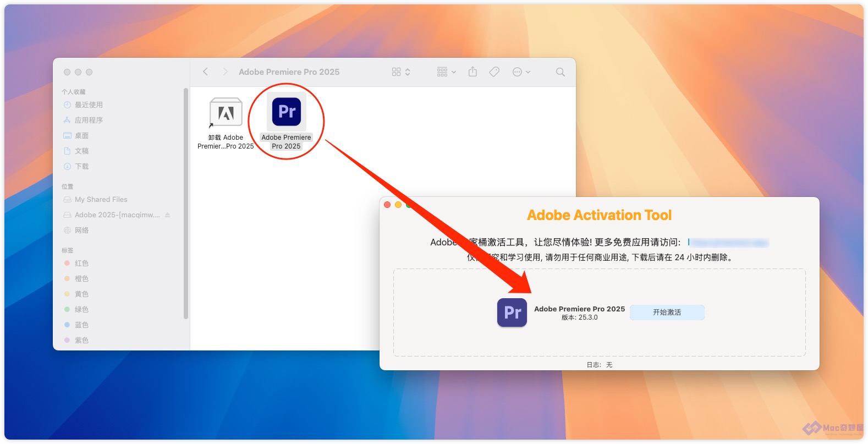868x444 pixels.
Task: Select the 红色 tag in sidebar
Action: pos(81,263)
